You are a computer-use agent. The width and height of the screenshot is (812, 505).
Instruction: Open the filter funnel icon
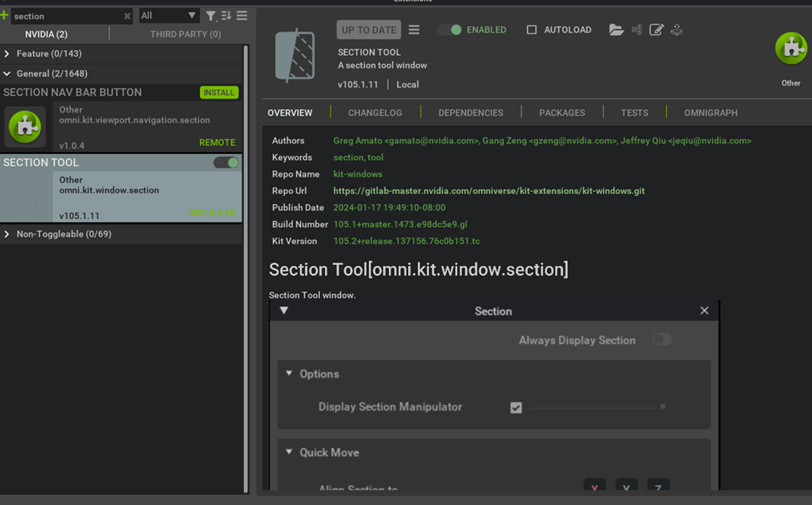tap(210, 16)
